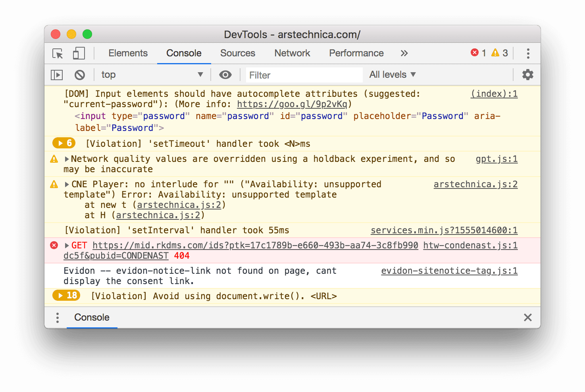Create a live expression via the eye icon
Image resolution: width=585 pixels, height=392 pixels.
(225, 75)
